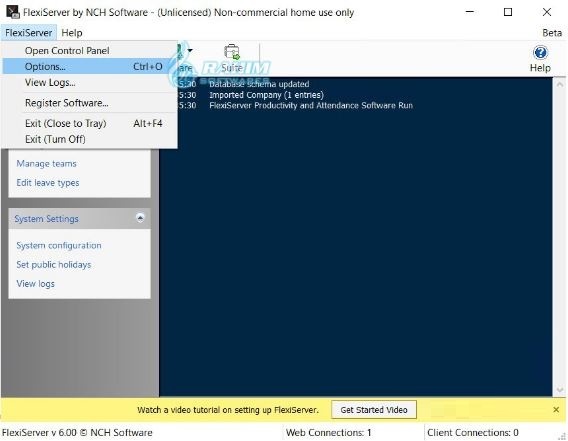Select Options... from the menu
Screen dimensions: 568x441
pos(89,67)
